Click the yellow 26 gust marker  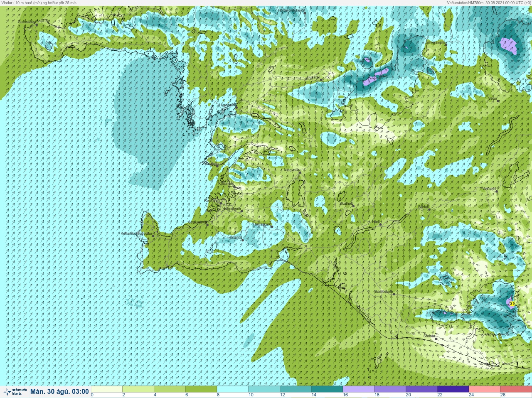[512, 304]
